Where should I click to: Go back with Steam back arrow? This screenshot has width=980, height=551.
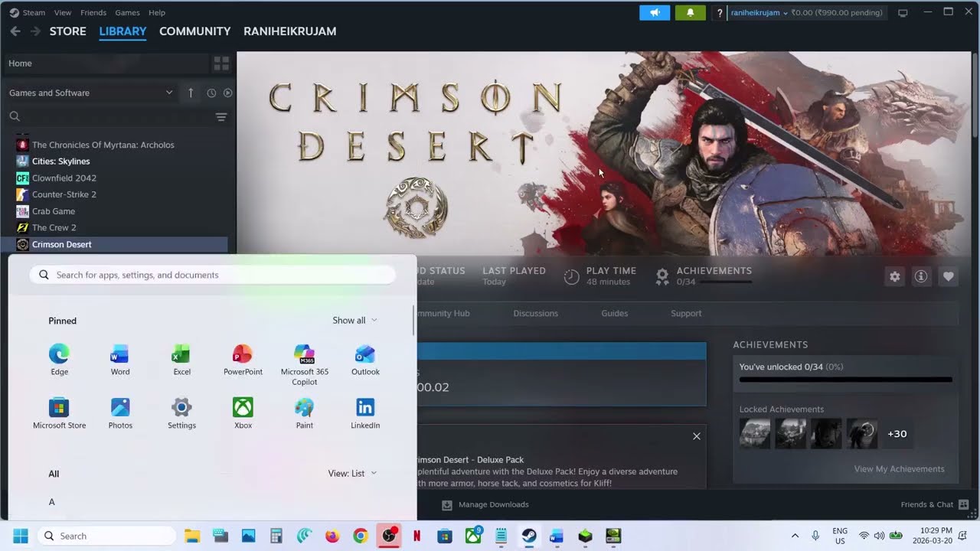15,31
